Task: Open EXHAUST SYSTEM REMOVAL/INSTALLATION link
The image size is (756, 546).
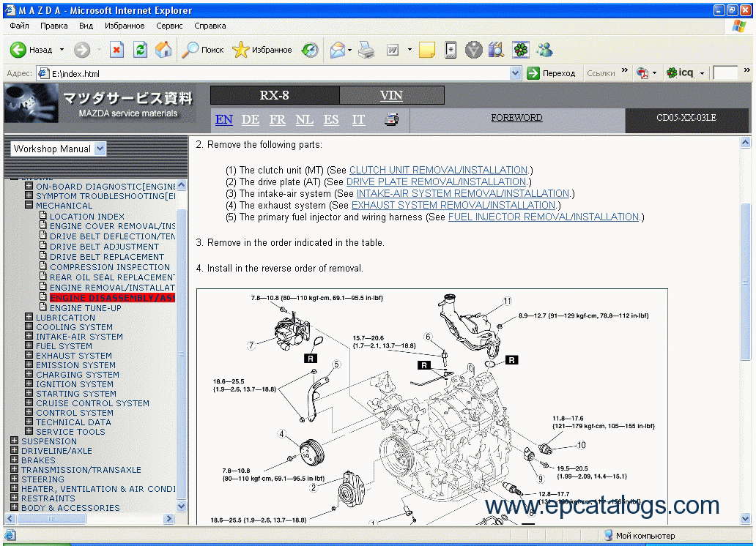Action: click(453, 205)
